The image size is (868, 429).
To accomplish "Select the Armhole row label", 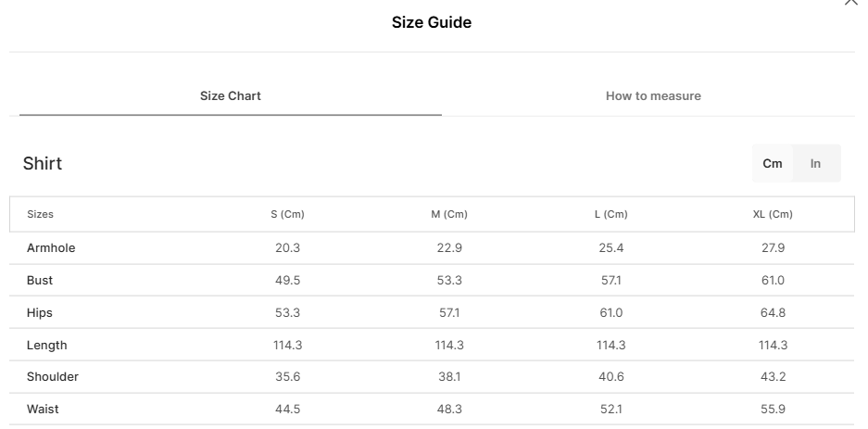I will click(x=51, y=248).
